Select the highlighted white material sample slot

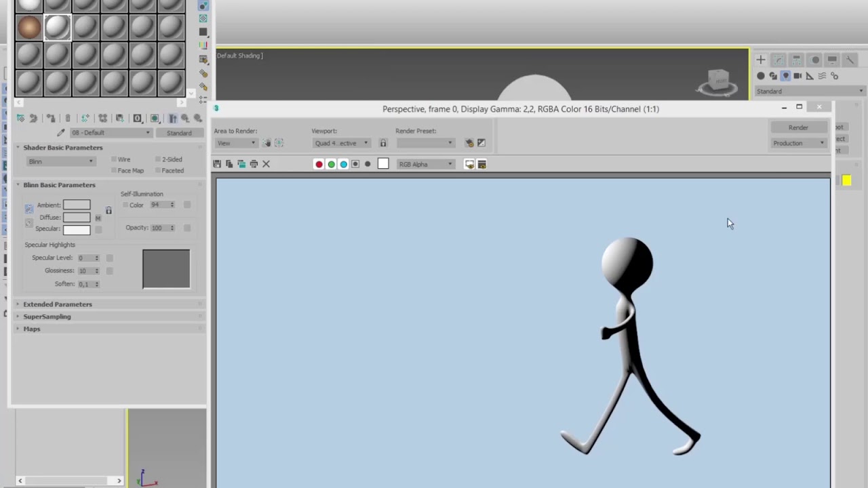click(x=58, y=27)
